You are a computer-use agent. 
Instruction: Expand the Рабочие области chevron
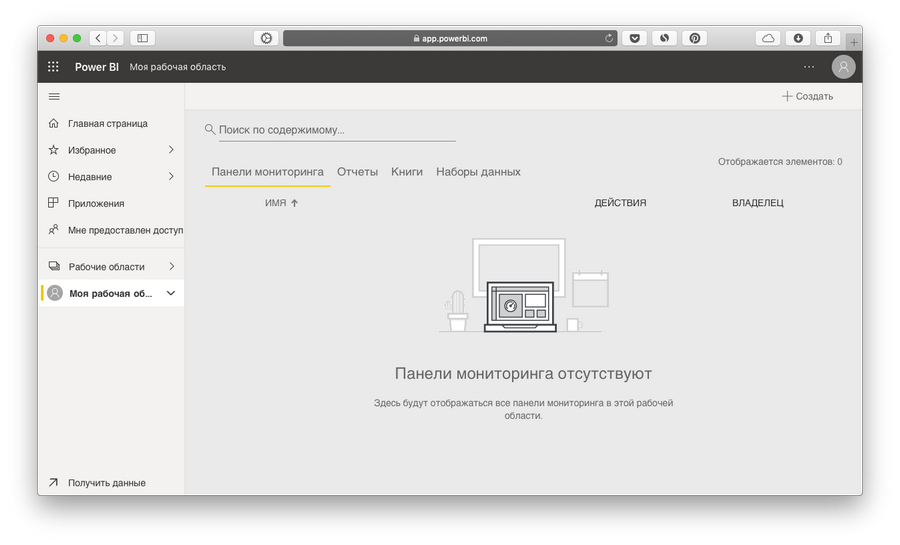tap(171, 266)
